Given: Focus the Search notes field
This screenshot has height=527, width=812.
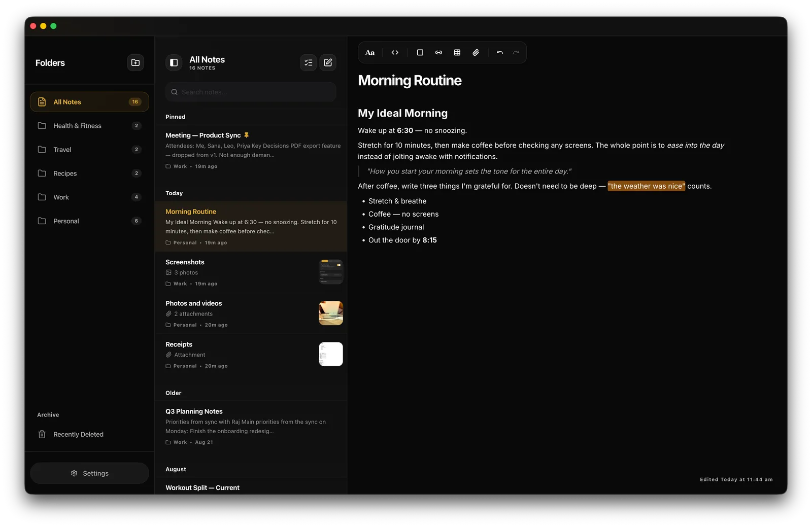Looking at the screenshot, I should (251, 92).
